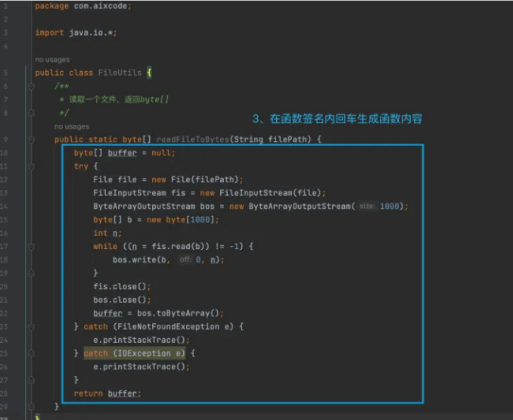Click fold end marker beside the closing */ line
This screenshot has width=513, height=420.
coord(32,113)
